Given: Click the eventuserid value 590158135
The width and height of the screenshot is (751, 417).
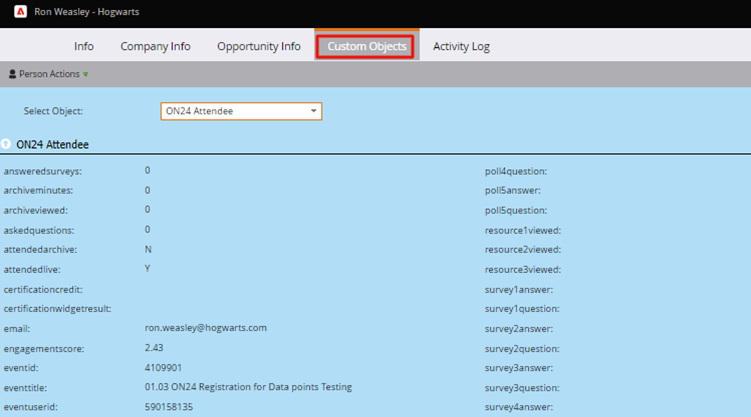Looking at the screenshot, I should [x=169, y=407].
